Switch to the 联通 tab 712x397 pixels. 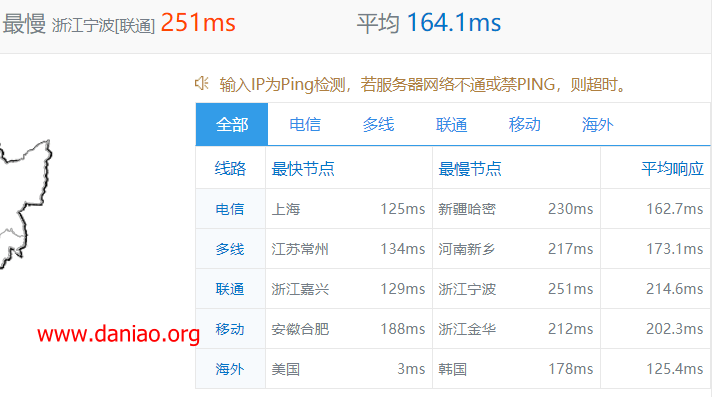click(x=451, y=124)
